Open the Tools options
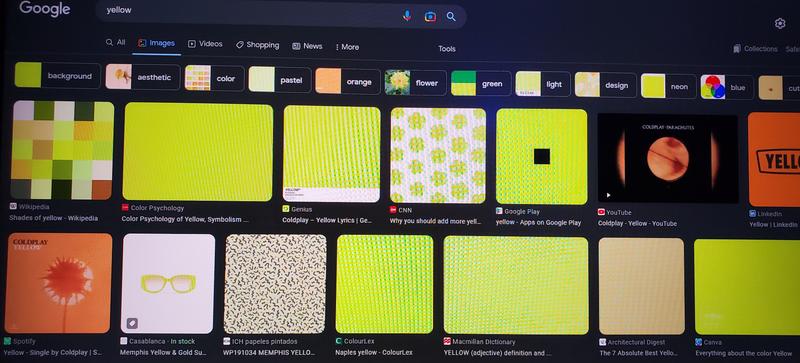The width and height of the screenshot is (800, 363). point(446,49)
